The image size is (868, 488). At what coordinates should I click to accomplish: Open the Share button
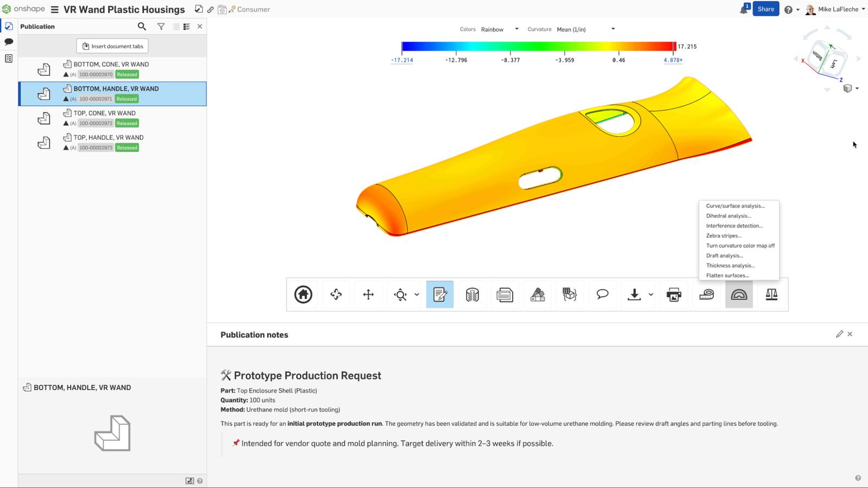click(765, 9)
